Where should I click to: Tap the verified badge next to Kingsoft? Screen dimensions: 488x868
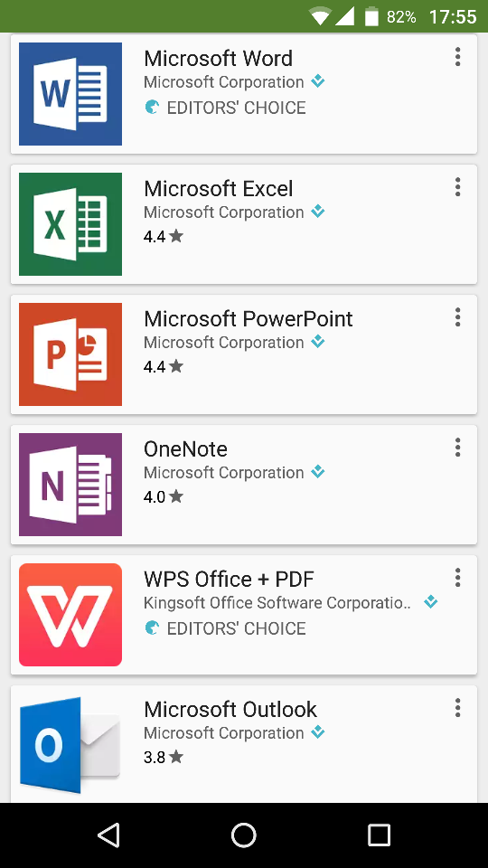click(x=430, y=602)
